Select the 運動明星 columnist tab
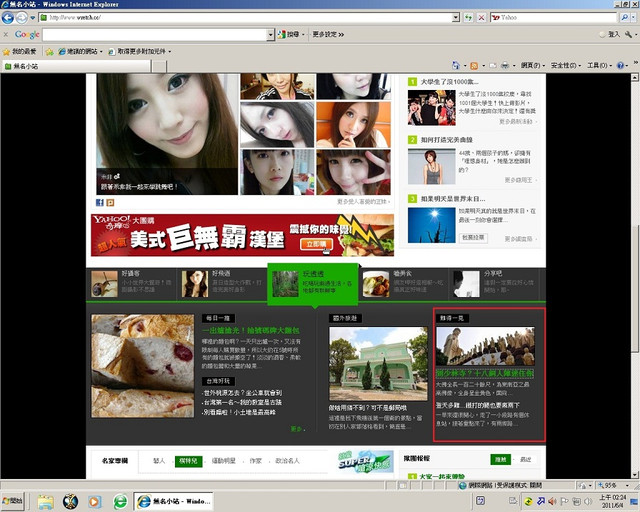The image size is (640, 512). (x=224, y=461)
